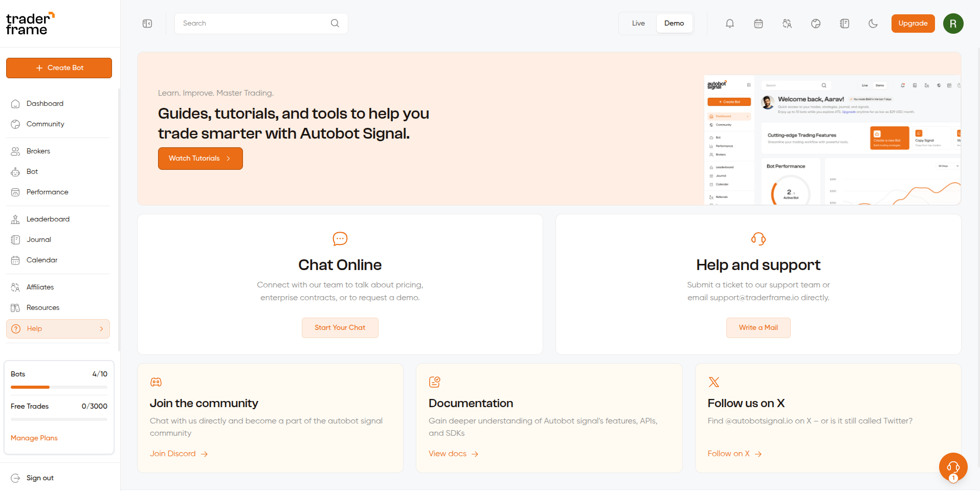Image resolution: width=980 pixels, height=491 pixels.
Task: Open the Affiliates page label
Action: pyautogui.click(x=40, y=287)
